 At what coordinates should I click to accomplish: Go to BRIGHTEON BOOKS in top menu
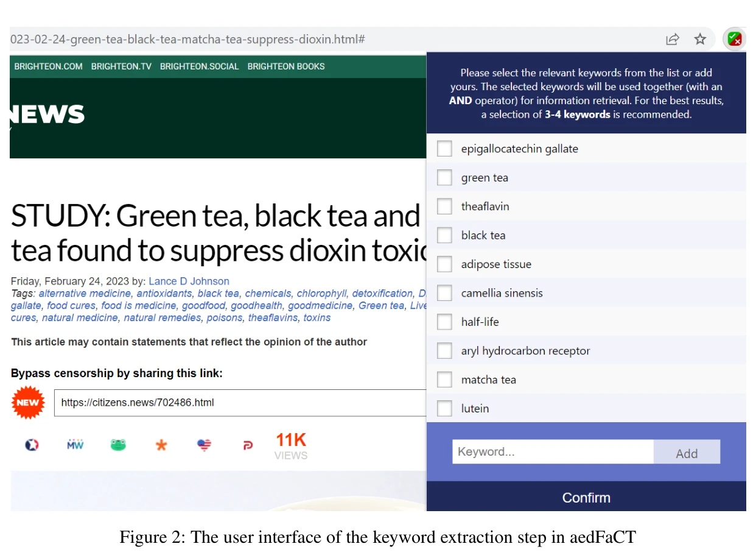pos(286,66)
